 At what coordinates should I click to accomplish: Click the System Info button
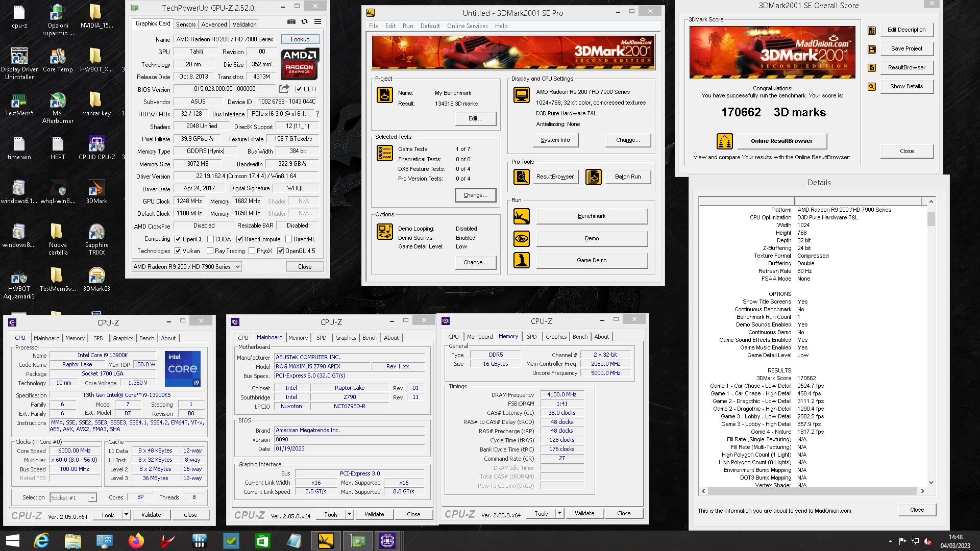(555, 140)
